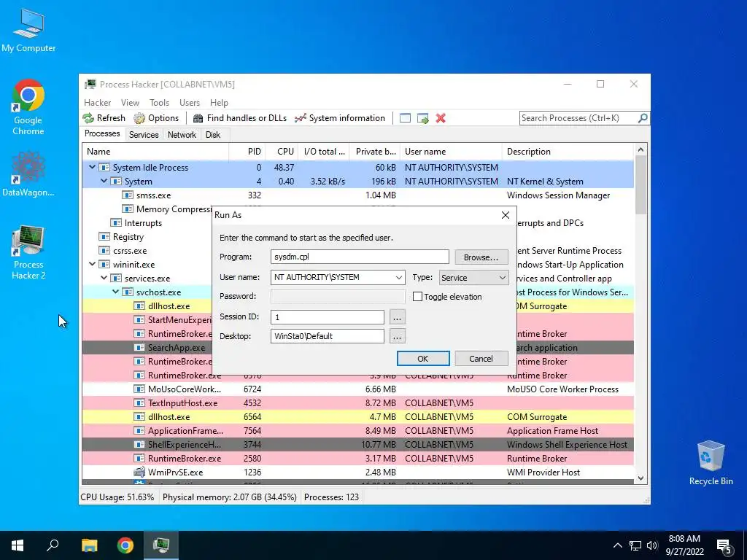747x560 pixels.
Task: Click the find window and thread icon
Action: coord(422,118)
